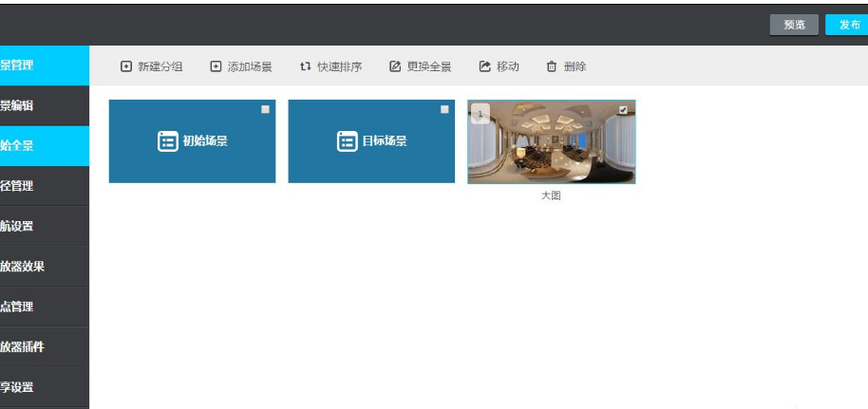Click the 预览 preview button
868x409 pixels.
coord(794,25)
